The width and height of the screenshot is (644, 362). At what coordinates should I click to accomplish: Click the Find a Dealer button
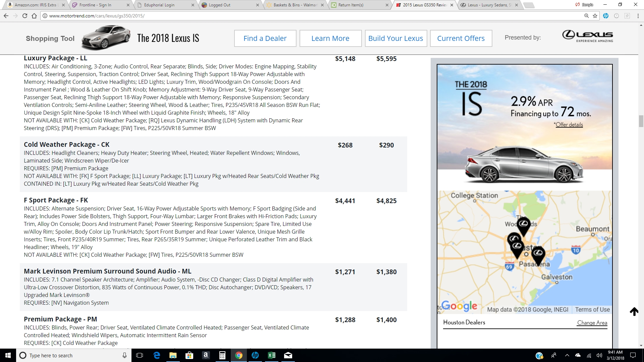(265, 38)
